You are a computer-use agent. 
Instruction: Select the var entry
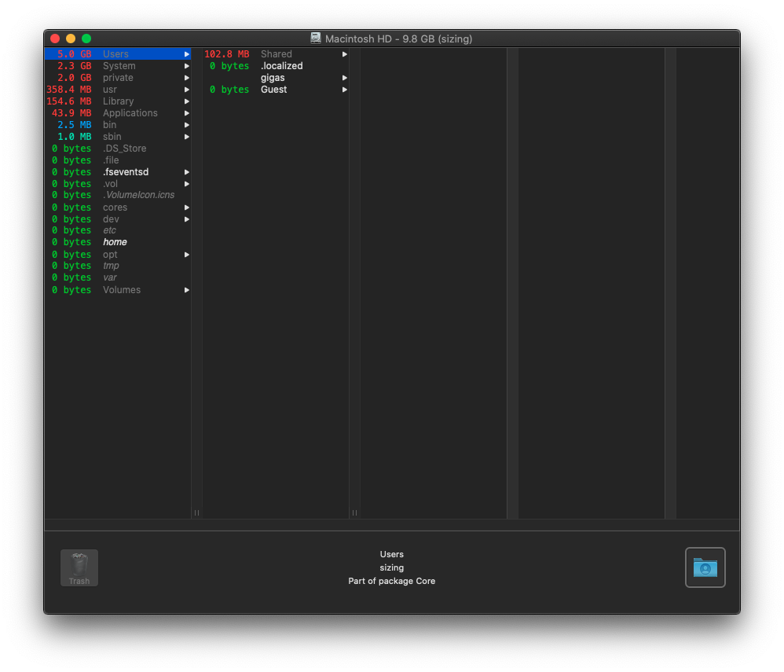tap(109, 277)
